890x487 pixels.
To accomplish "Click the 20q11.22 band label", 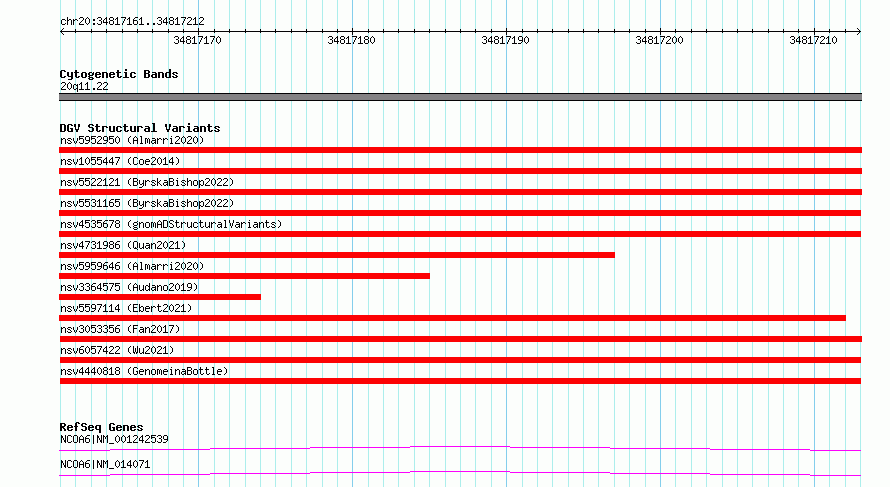I will [84, 86].
